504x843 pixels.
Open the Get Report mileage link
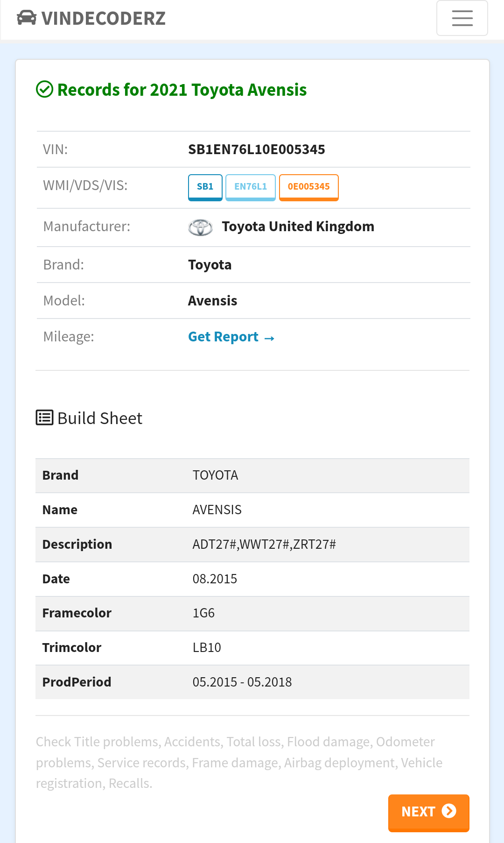coord(223,337)
